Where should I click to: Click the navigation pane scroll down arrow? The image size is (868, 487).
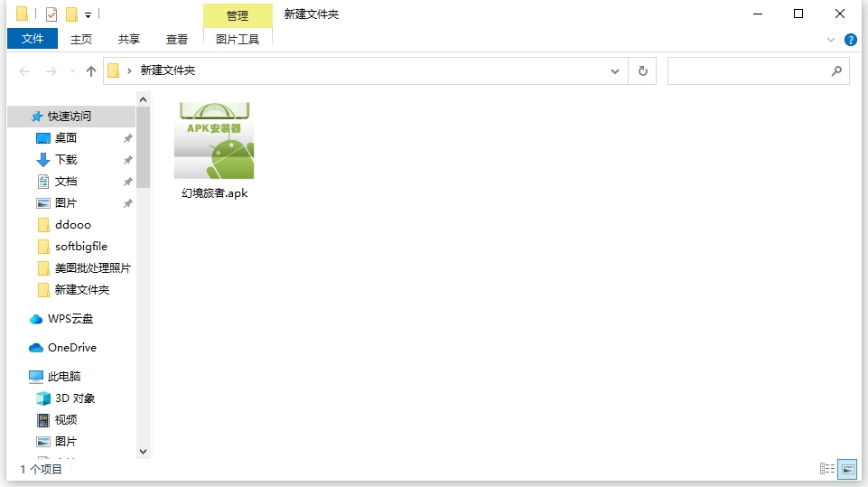coord(144,452)
